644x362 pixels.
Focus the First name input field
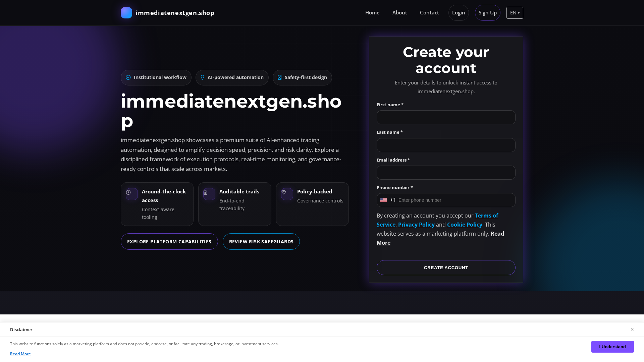tap(446, 117)
